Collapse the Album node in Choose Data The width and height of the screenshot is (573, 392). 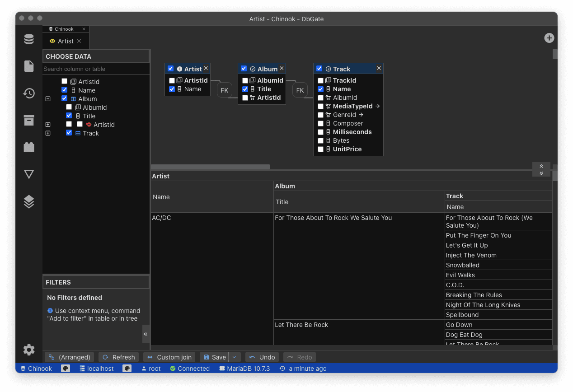[48, 98]
